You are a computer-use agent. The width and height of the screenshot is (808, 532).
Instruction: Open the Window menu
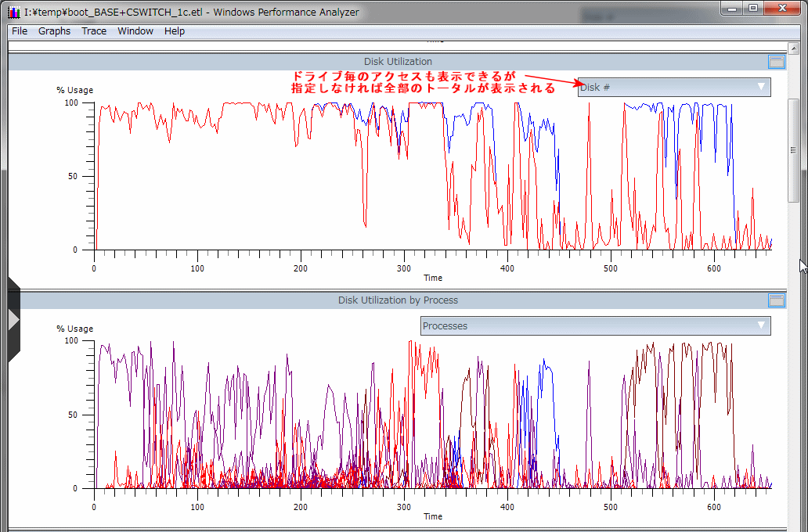tap(135, 31)
